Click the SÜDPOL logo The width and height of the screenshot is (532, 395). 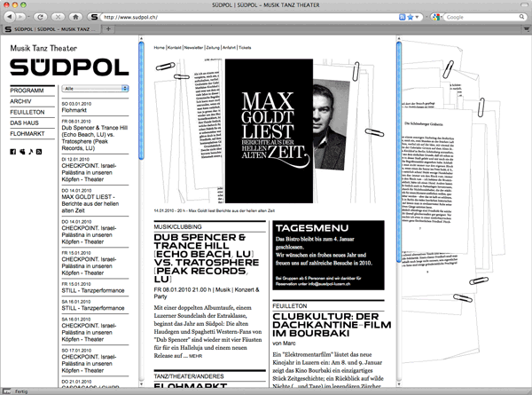coord(69,67)
